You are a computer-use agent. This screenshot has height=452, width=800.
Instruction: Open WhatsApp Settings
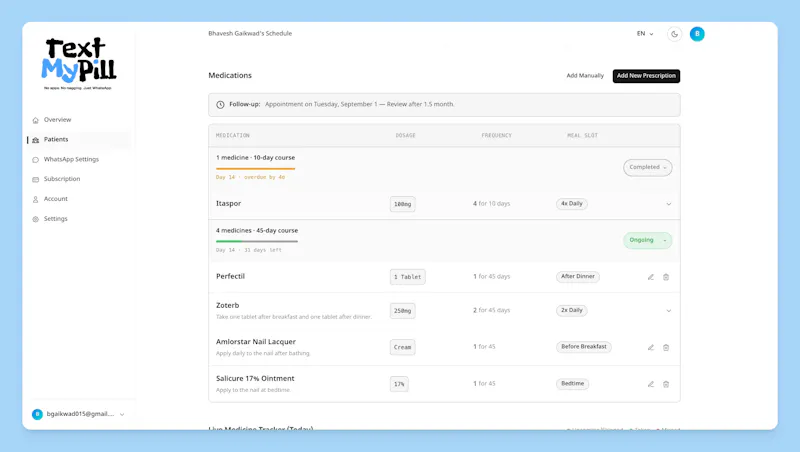pyautogui.click(x=71, y=159)
